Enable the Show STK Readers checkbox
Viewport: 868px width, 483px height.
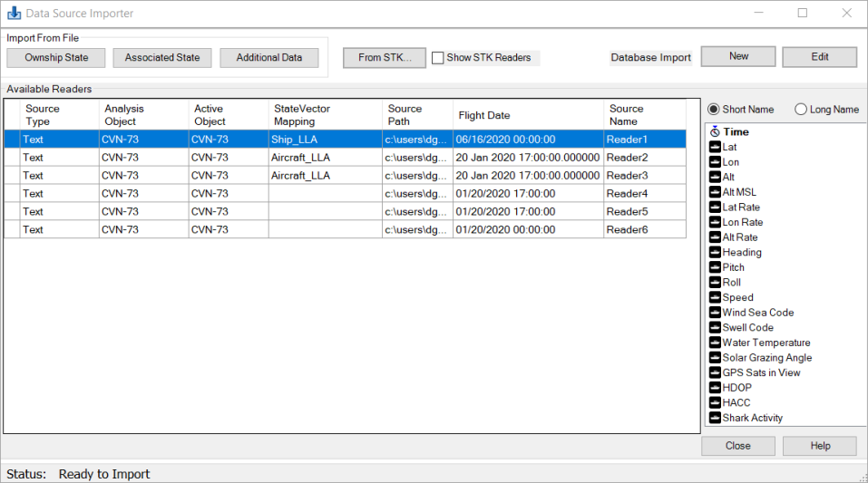(438, 58)
